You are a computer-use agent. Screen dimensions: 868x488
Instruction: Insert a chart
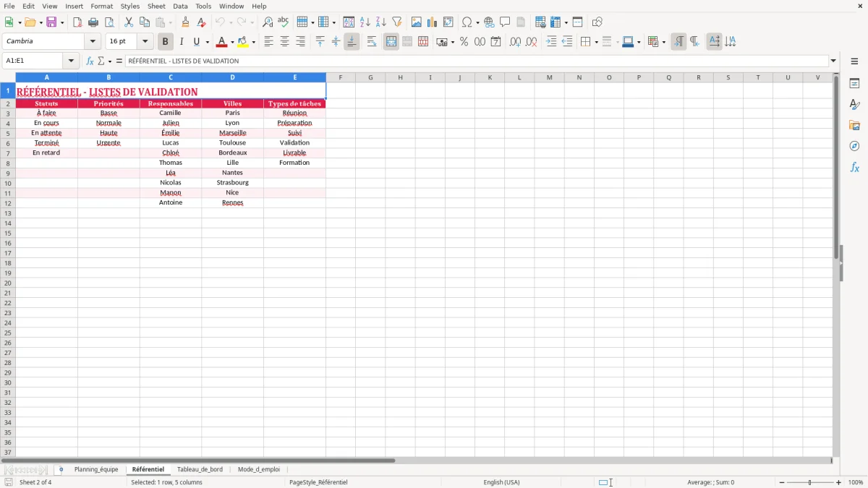pos(433,22)
